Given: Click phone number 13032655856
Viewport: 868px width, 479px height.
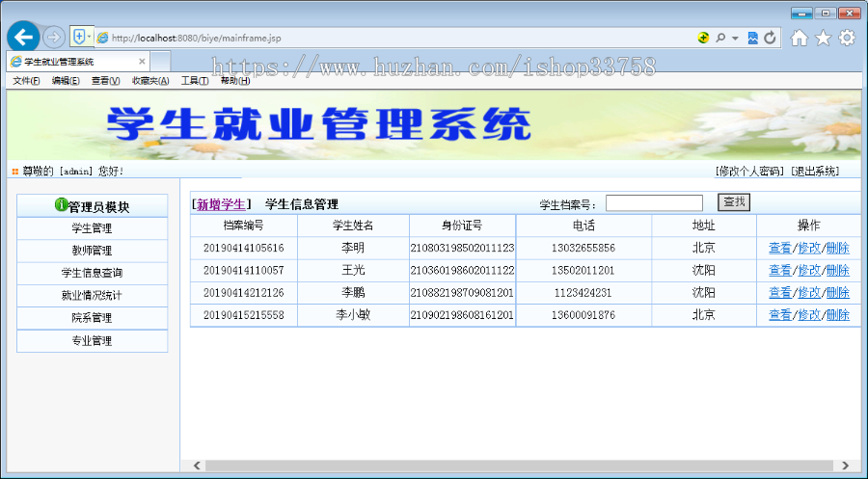Looking at the screenshot, I should (x=583, y=248).
